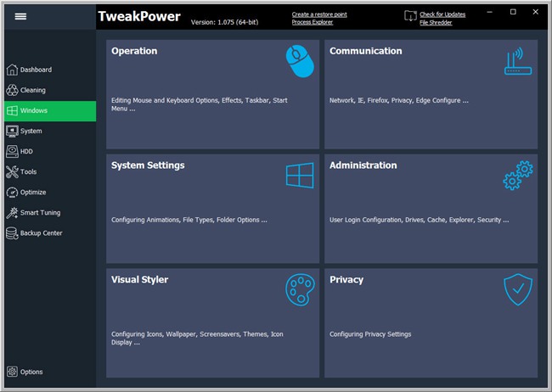The width and height of the screenshot is (552, 392).
Task: Open the HDD section
Action: (50, 151)
